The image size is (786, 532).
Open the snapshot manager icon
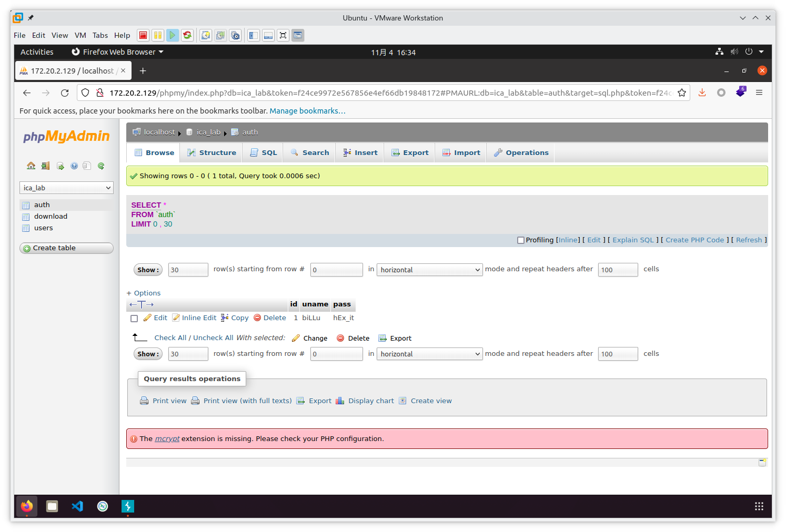click(x=235, y=35)
